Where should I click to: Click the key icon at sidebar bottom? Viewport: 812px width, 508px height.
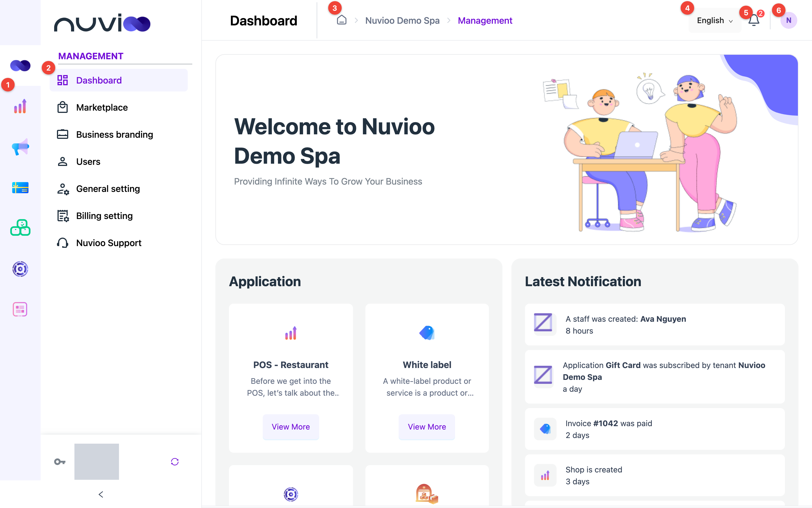coord(60,462)
